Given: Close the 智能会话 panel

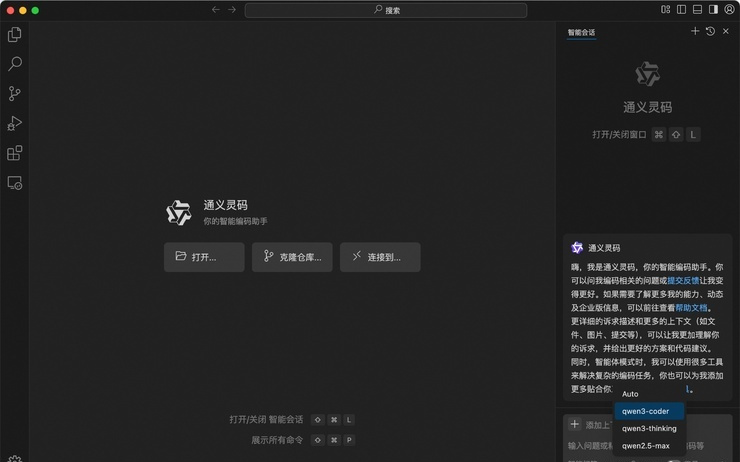Looking at the screenshot, I should [726, 31].
